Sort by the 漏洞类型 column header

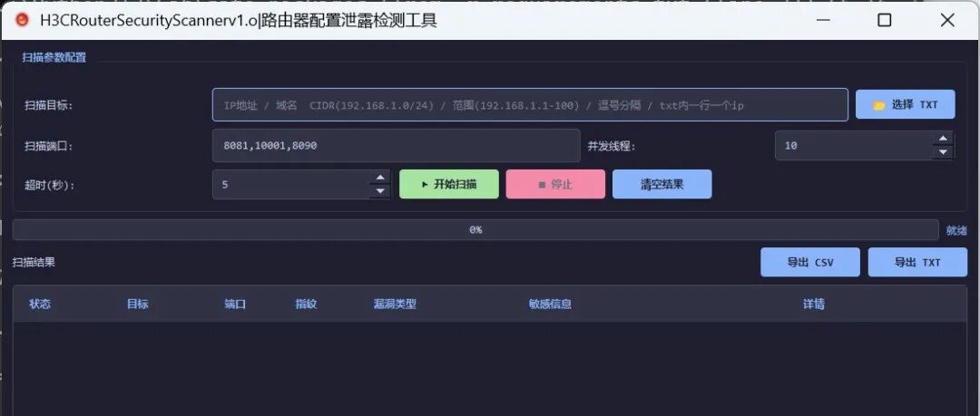pyautogui.click(x=395, y=305)
